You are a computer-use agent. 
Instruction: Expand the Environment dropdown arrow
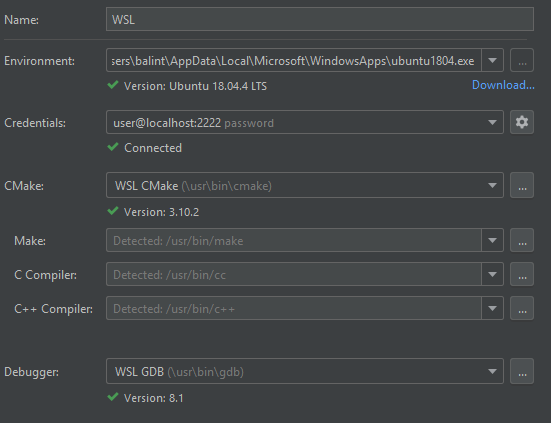492,60
